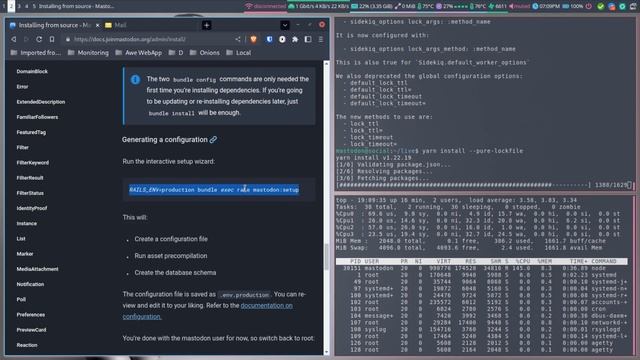Viewport: 640px width, 360px height.
Task: Open FilterResult in docs sidebar
Action: [30, 178]
